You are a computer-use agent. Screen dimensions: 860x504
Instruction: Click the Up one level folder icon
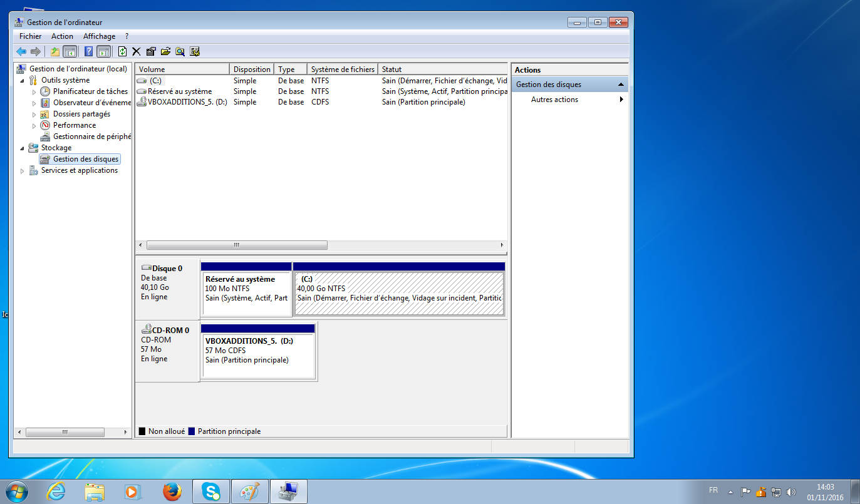pyautogui.click(x=55, y=51)
